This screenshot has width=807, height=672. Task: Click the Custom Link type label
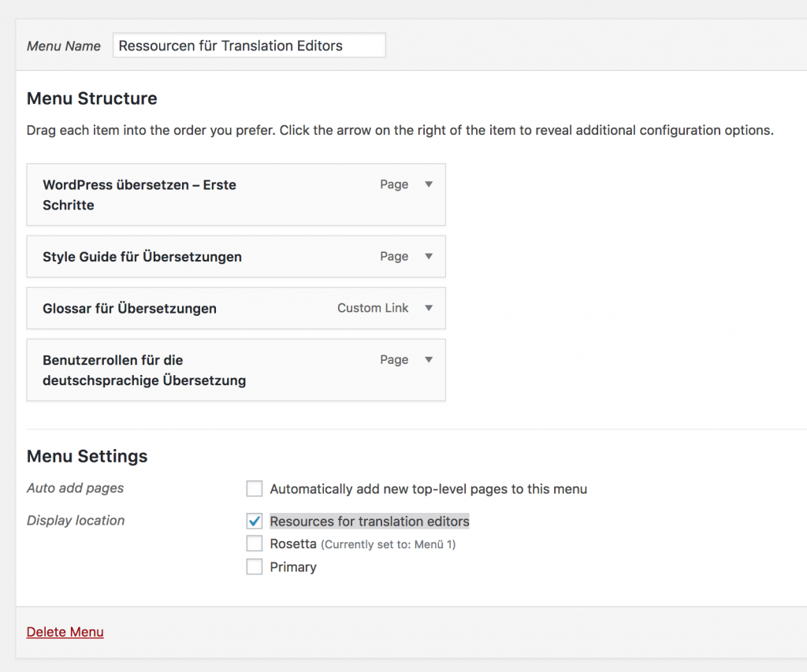click(373, 308)
